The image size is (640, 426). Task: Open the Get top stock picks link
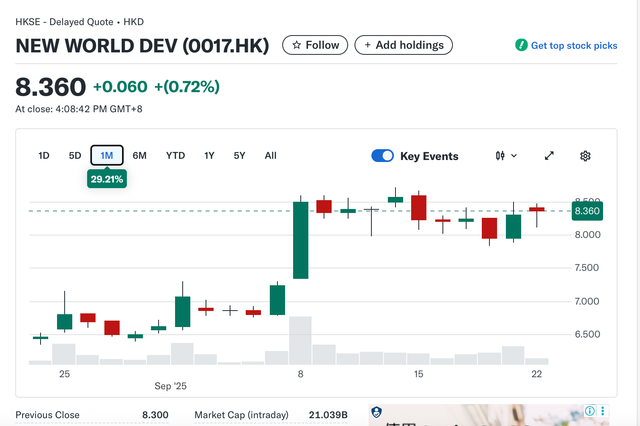point(573,46)
